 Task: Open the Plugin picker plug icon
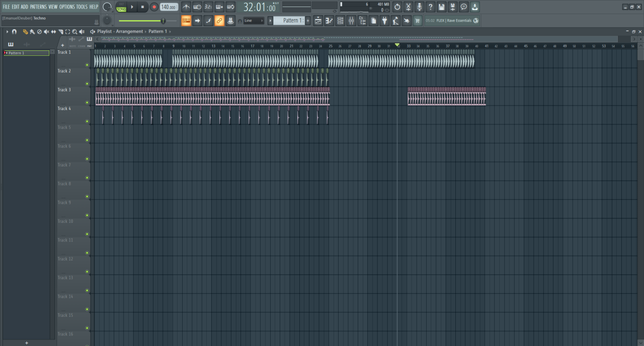(x=384, y=21)
